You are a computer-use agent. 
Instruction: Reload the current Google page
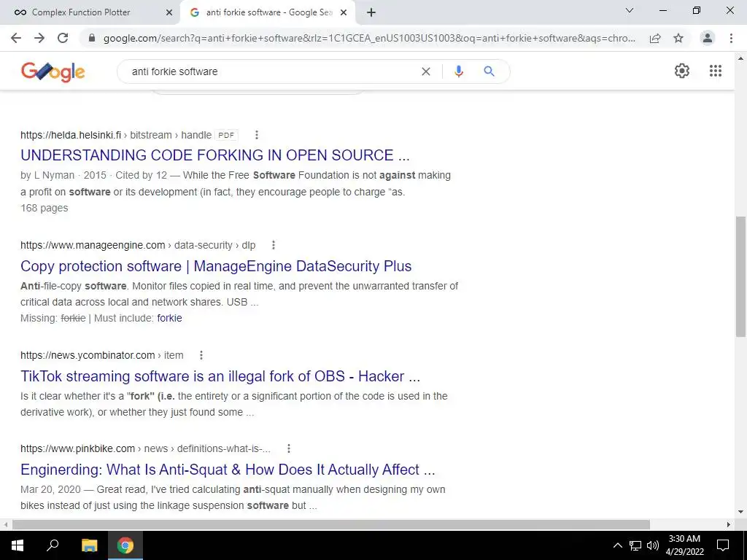63,38
